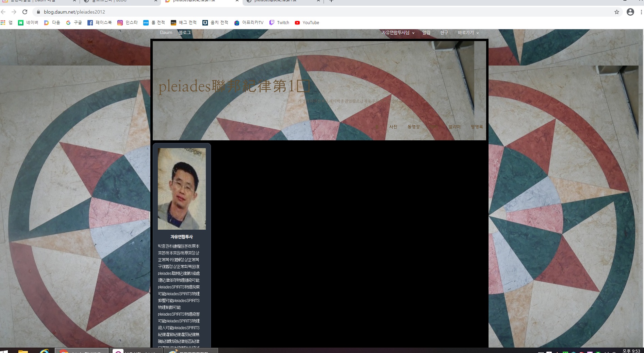
Task: Open the 알리미 blog menu
Action: [455, 127]
